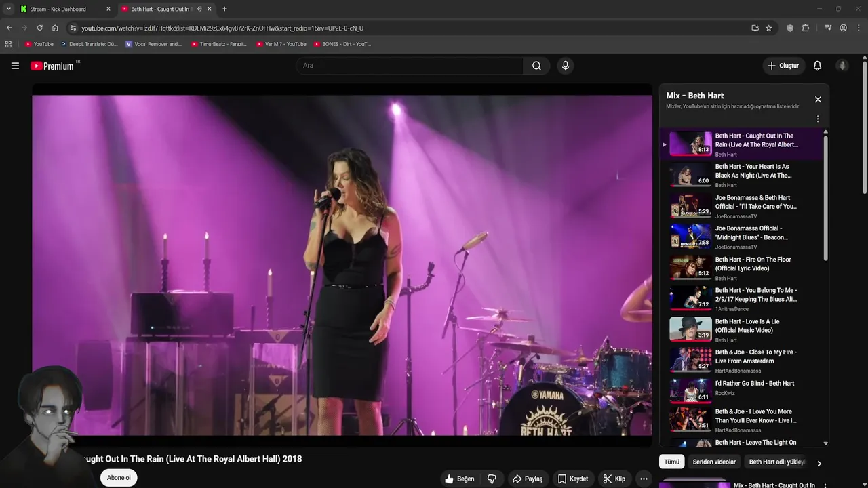Click the search magnifier button
This screenshot has height=488, width=868.
(536, 66)
